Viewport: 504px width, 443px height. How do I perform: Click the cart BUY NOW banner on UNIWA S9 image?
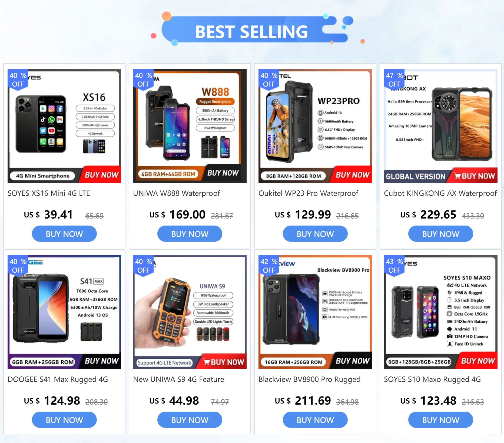click(223, 362)
